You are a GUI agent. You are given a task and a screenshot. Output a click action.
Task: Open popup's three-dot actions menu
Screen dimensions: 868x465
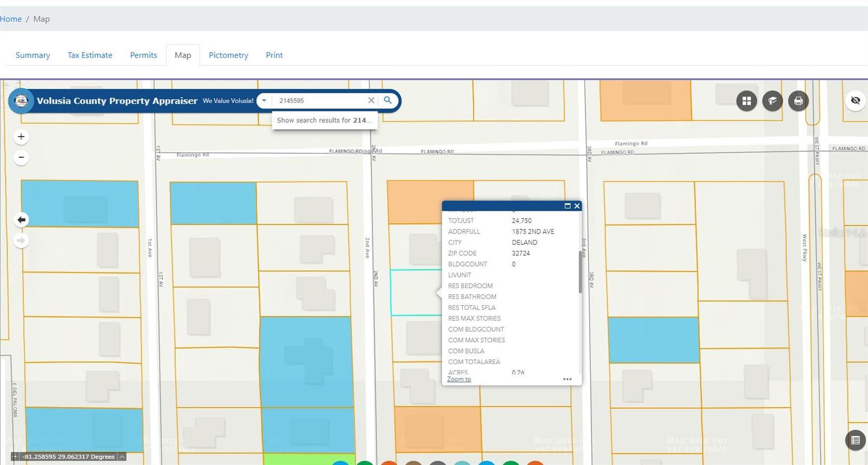(x=567, y=379)
